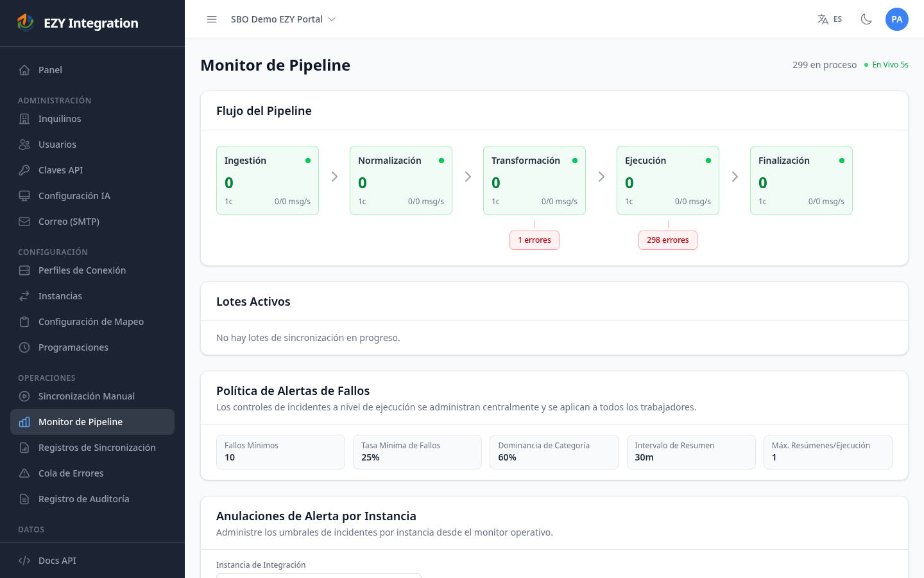
Task: Navigate to Perfiles de Conexión
Action: pyautogui.click(x=92, y=270)
